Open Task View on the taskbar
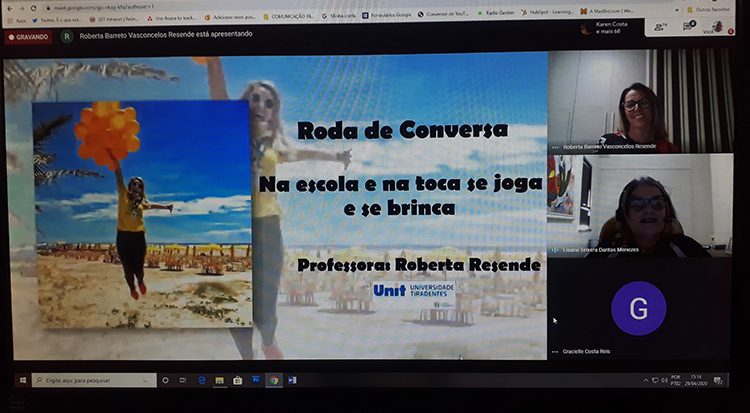 183,380
